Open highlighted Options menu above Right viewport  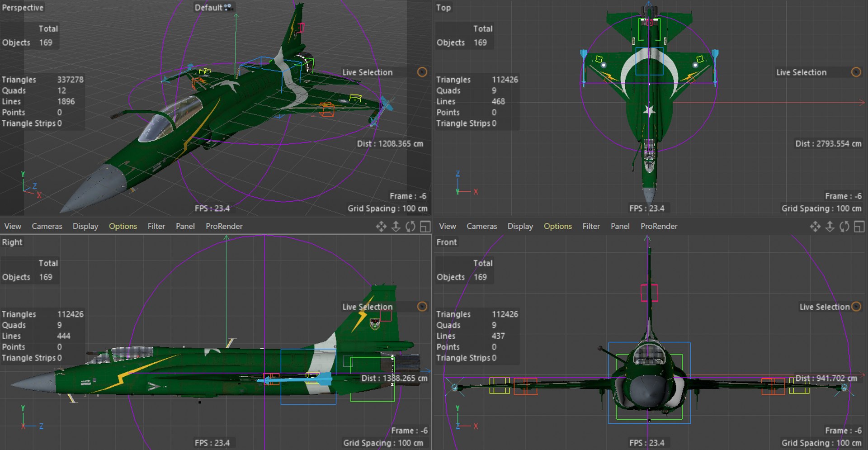[x=123, y=226]
